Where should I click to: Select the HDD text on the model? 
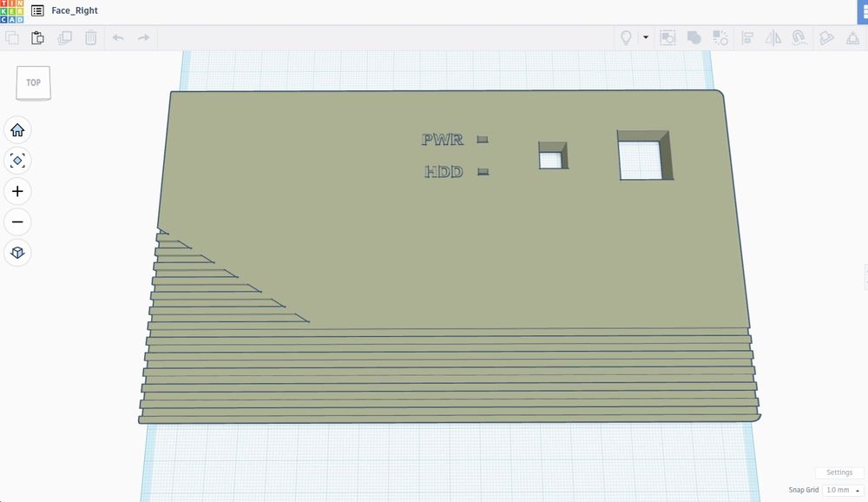[x=444, y=172]
